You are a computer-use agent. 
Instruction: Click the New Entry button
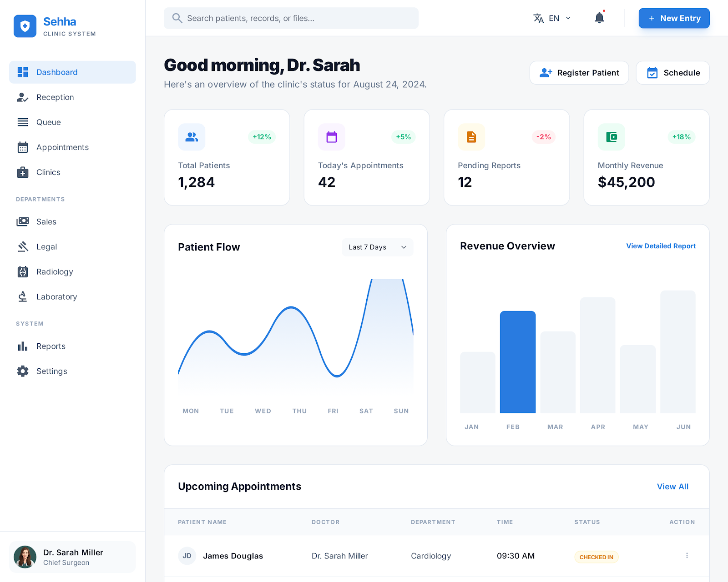point(674,18)
